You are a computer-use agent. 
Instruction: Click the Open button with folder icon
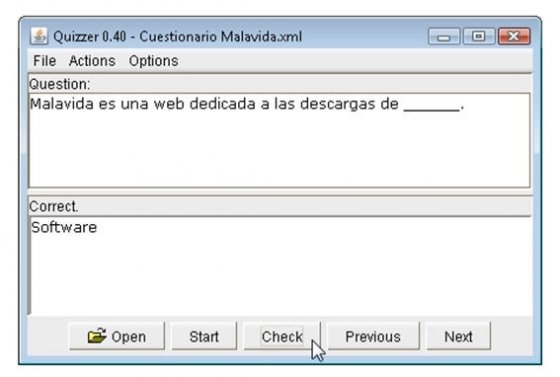point(117,336)
